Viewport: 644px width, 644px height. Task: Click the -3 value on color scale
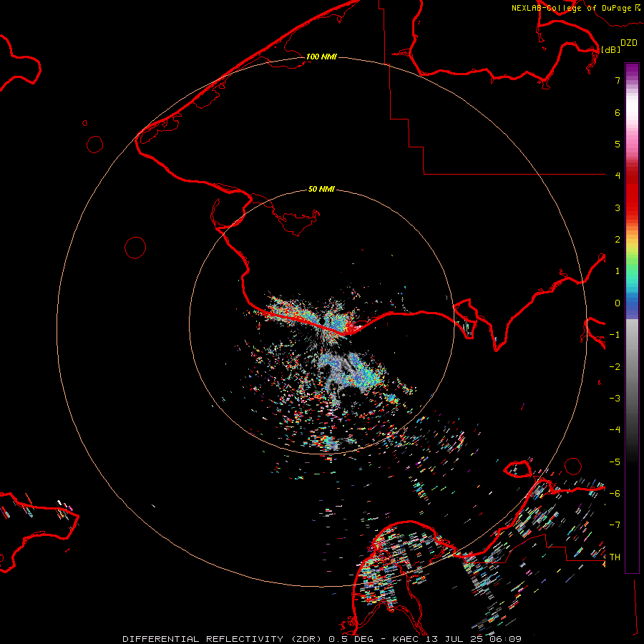click(615, 399)
